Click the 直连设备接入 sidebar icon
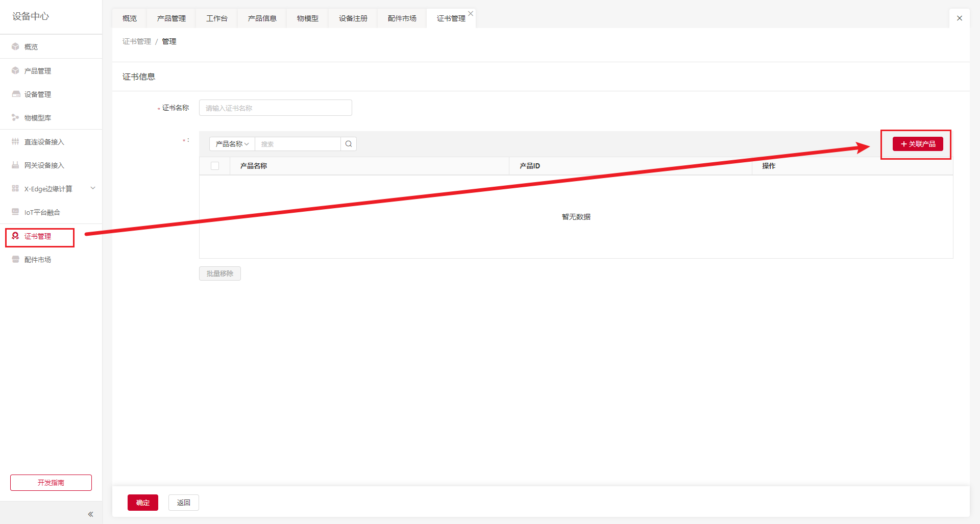The image size is (980, 524). [15, 141]
